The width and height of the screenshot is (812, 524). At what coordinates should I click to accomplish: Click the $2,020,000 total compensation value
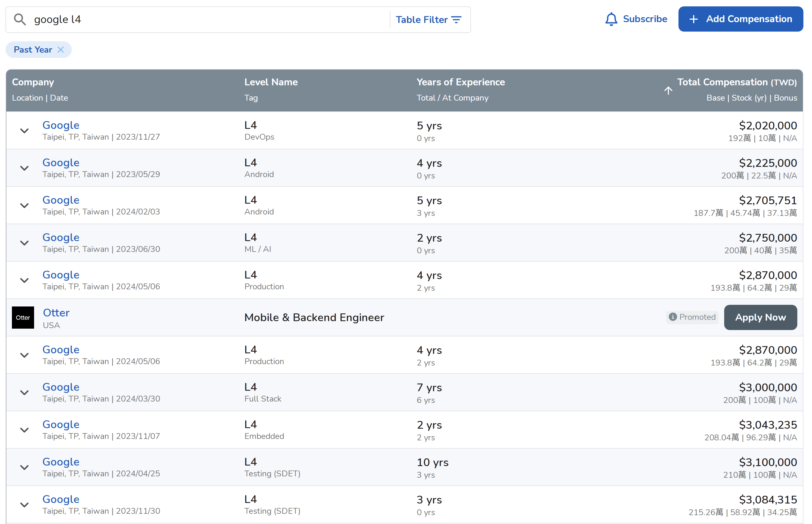coord(768,126)
